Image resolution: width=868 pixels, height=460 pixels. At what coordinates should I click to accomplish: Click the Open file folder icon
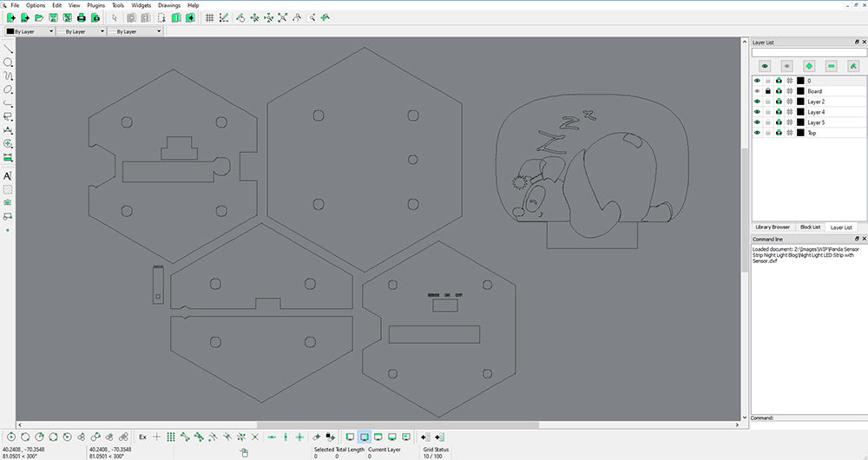click(x=39, y=17)
